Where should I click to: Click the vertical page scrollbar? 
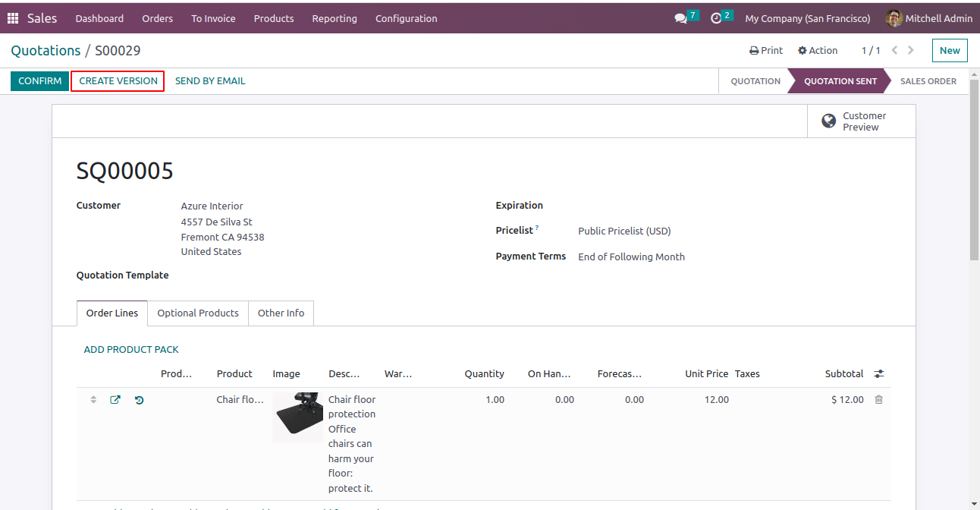point(975,168)
